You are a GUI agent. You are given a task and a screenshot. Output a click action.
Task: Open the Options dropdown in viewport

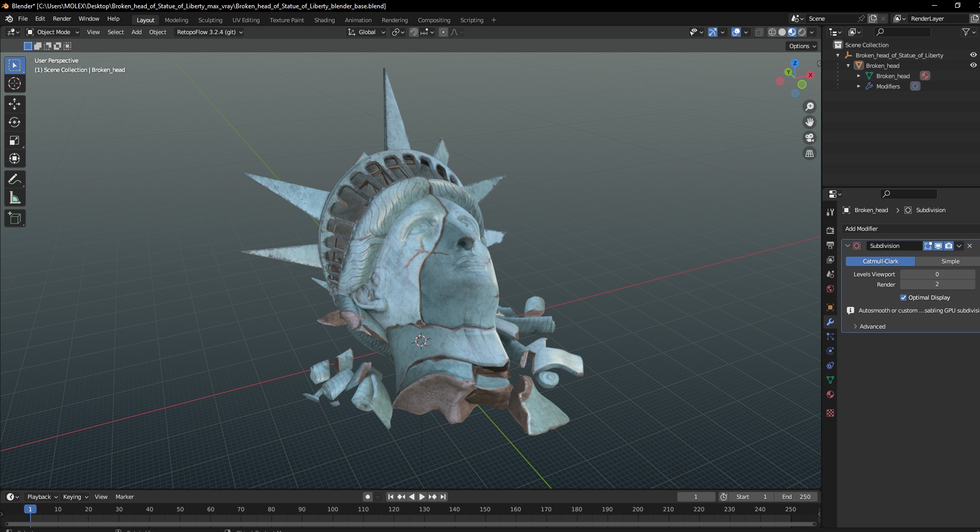(x=802, y=46)
